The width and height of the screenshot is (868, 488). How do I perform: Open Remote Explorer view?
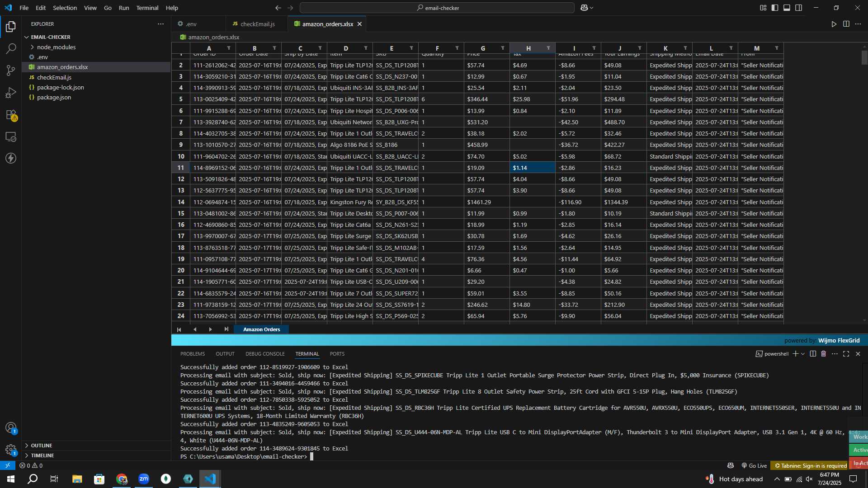[x=11, y=136]
